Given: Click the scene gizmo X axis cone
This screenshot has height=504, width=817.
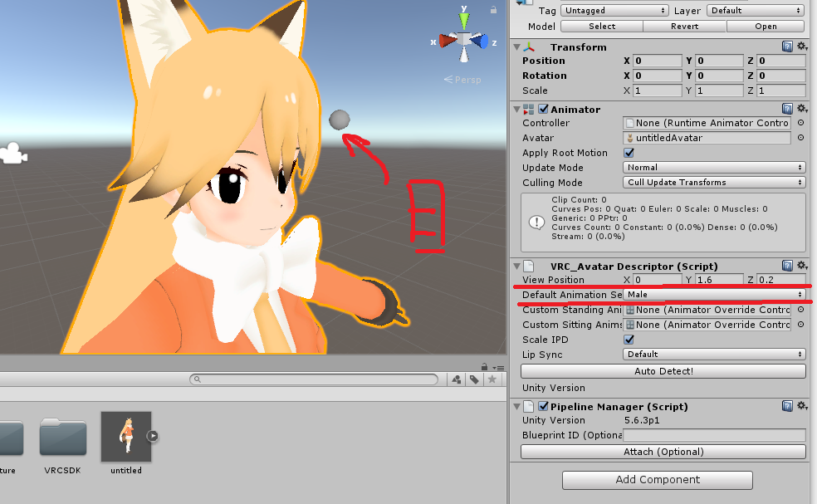Looking at the screenshot, I should [447, 40].
